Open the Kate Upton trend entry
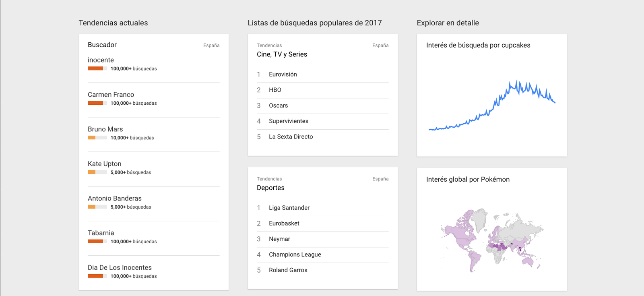This screenshot has height=296, width=644. (x=104, y=164)
